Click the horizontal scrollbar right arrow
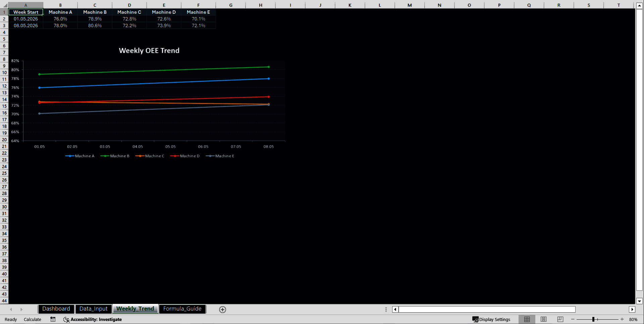This screenshot has width=644, height=324. pyautogui.click(x=632, y=310)
